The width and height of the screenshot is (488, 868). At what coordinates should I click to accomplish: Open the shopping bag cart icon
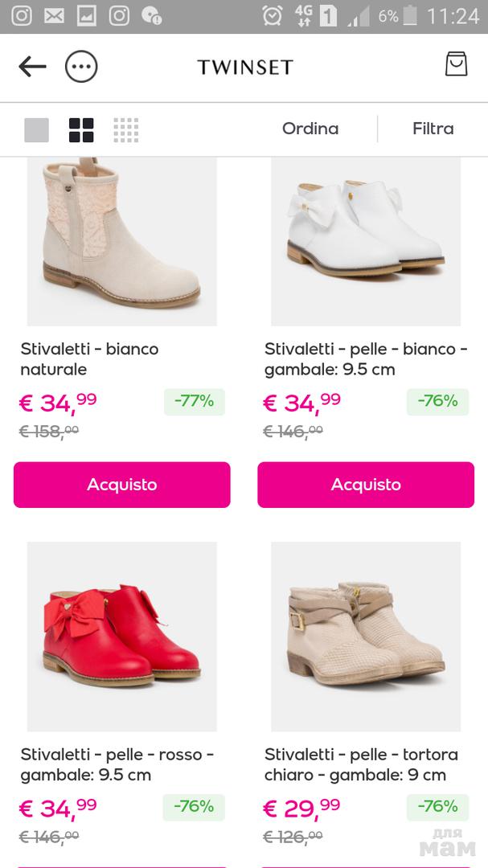[457, 64]
